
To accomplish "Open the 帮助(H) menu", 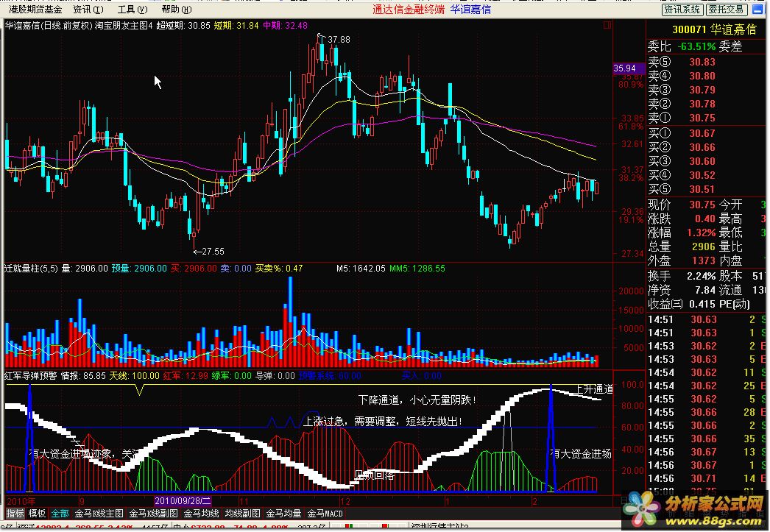I will [176, 10].
